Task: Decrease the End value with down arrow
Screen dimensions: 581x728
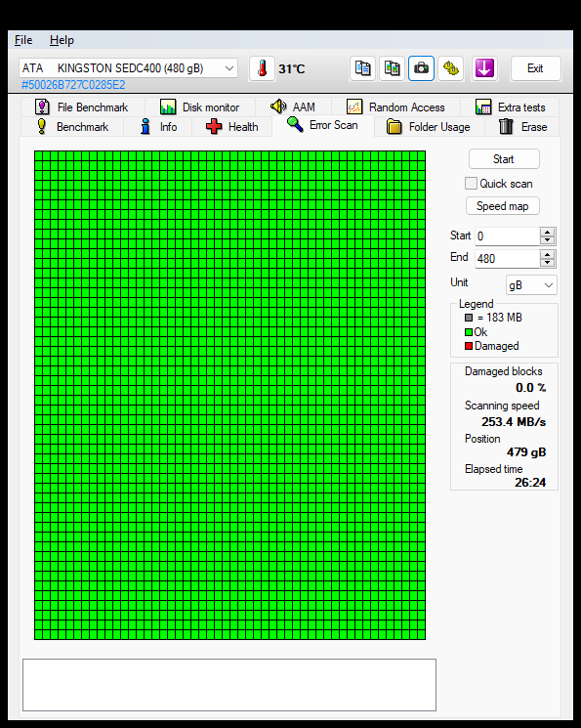Action: click(x=548, y=263)
